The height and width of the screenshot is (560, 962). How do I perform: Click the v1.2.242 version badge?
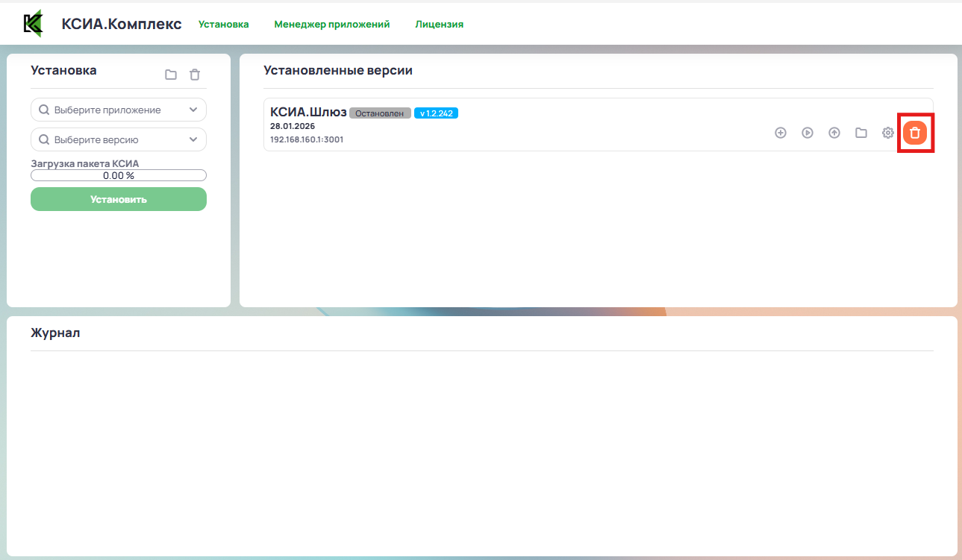436,113
